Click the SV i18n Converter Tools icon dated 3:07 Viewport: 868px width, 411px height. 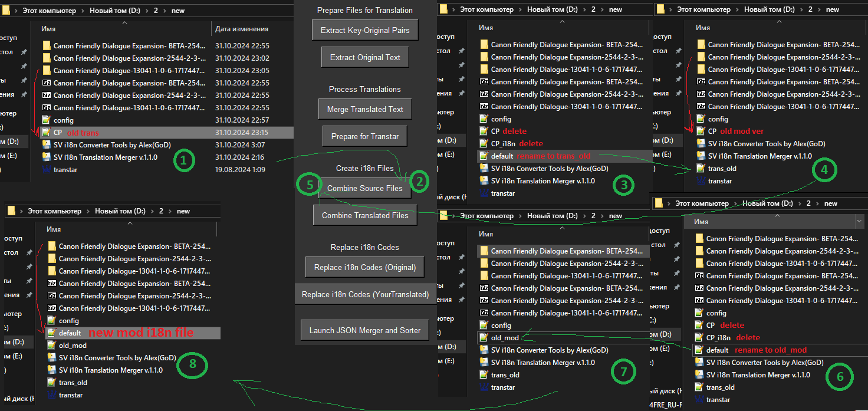tap(47, 145)
